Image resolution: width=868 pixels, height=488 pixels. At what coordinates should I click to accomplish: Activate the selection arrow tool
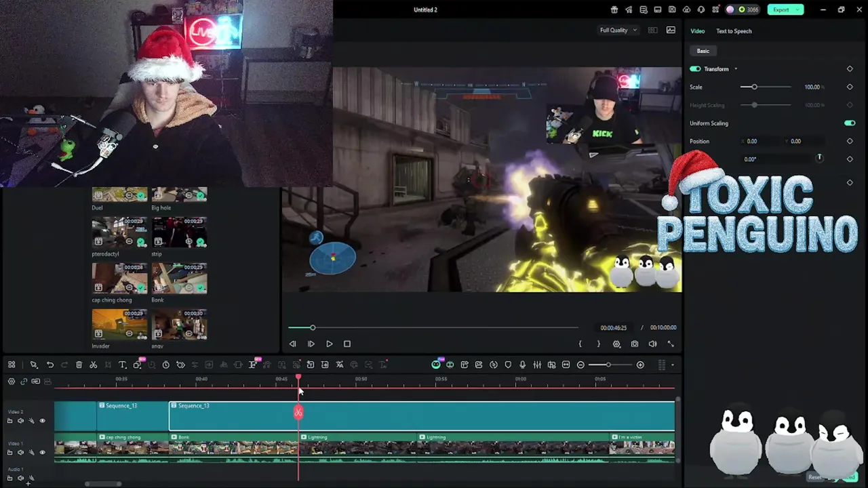tap(33, 365)
